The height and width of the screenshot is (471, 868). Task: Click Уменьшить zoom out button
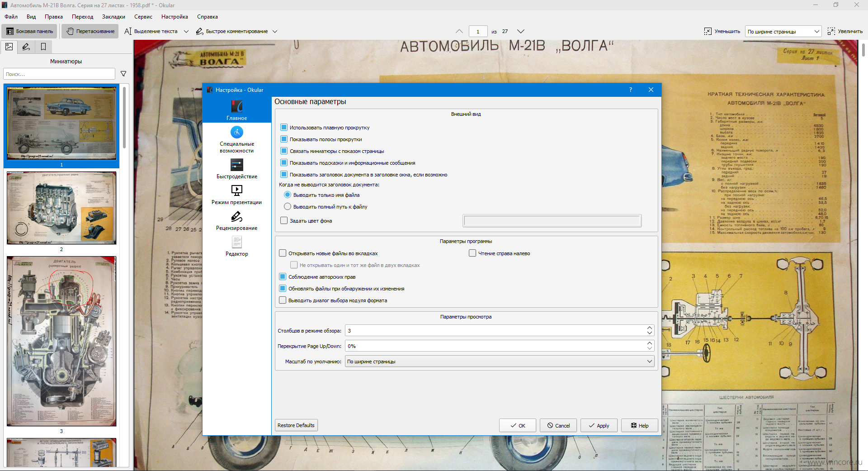pyautogui.click(x=722, y=31)
